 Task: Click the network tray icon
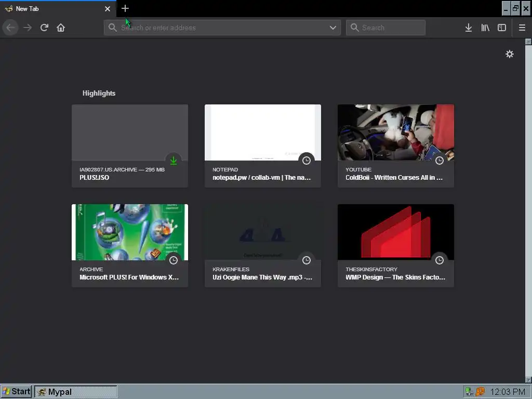click(x=469, y=392)
